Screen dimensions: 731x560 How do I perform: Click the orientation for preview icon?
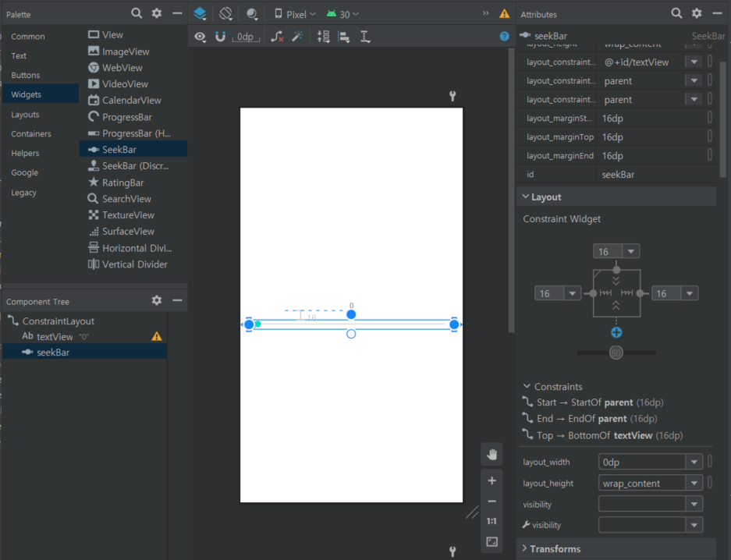point(225,13)
